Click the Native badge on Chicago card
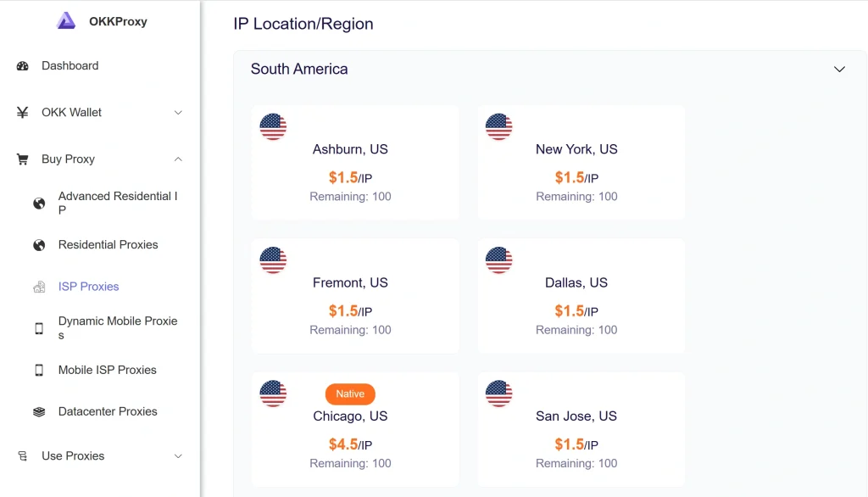868x497 pixels. pos(350,394)
